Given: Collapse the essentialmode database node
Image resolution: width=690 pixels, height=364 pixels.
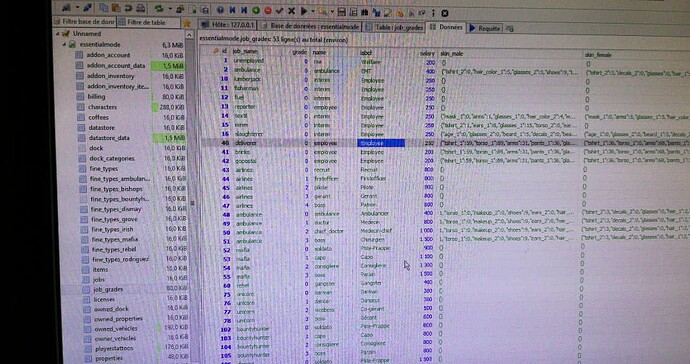Looking at the screenshot, I should click(64, 44).
